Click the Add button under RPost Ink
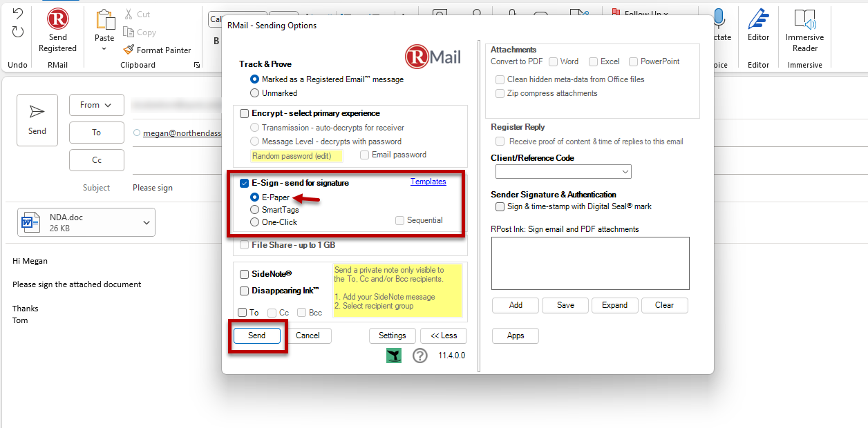Viewport: 868px width, 428px height. point(516,305)
